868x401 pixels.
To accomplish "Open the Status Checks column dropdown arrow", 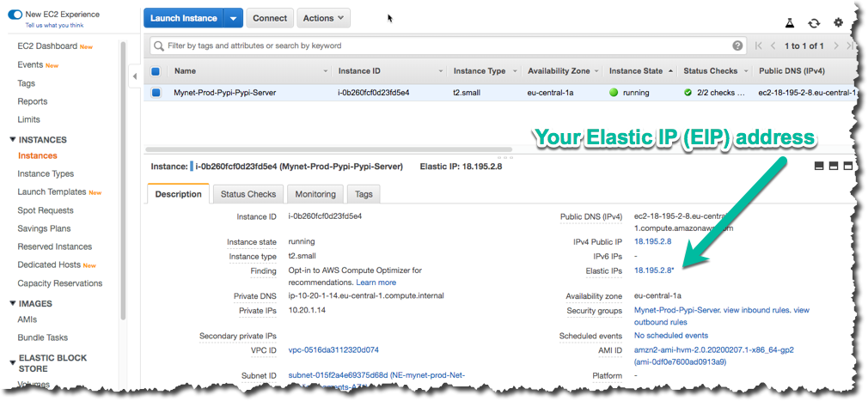I will pyautogui.click(x=746, y=72).
